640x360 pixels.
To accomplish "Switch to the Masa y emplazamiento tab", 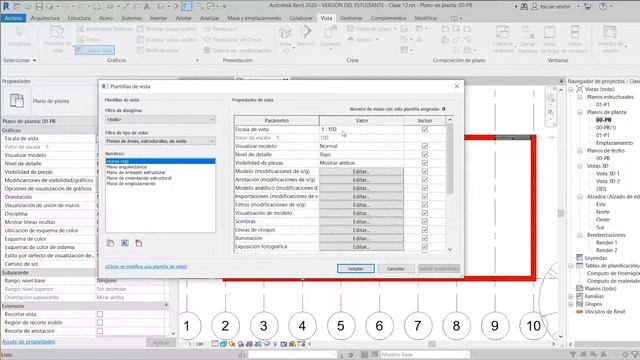I will coord(254,18).
